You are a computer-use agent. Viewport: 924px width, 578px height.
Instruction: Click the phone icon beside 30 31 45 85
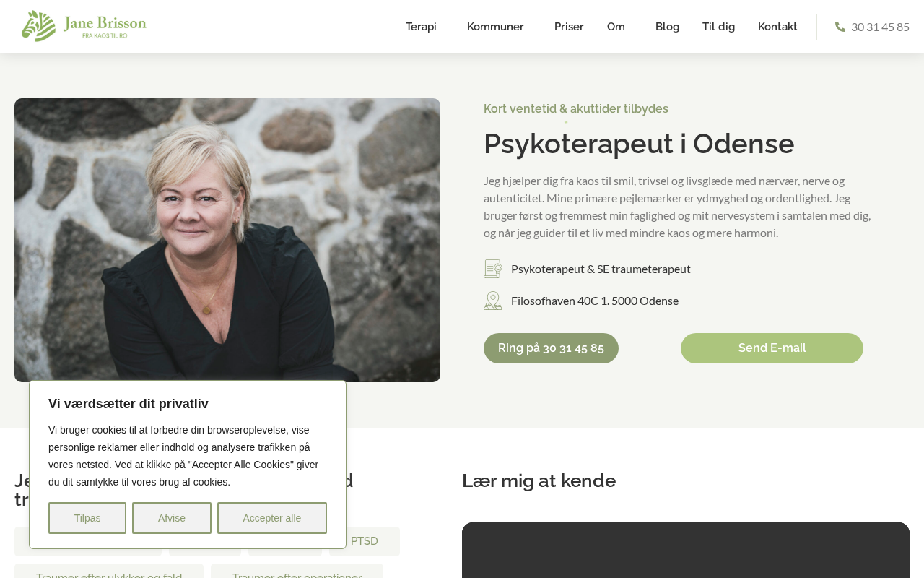[840, 27]
